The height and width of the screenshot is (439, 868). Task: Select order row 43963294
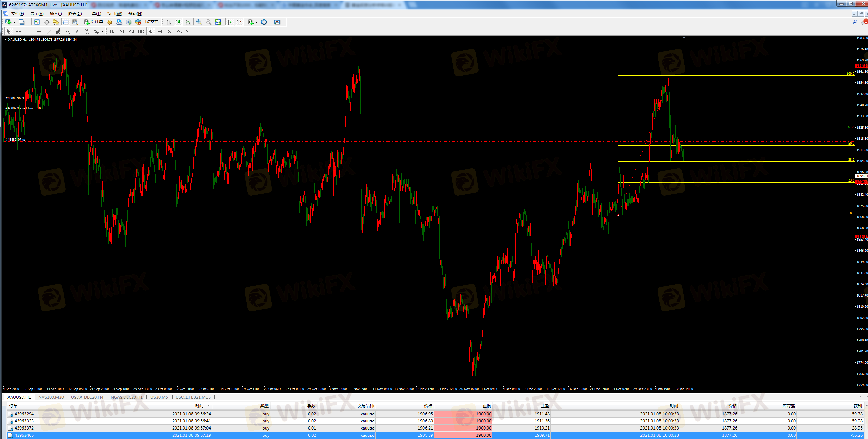pyautogui.click(x=435, y=414)
